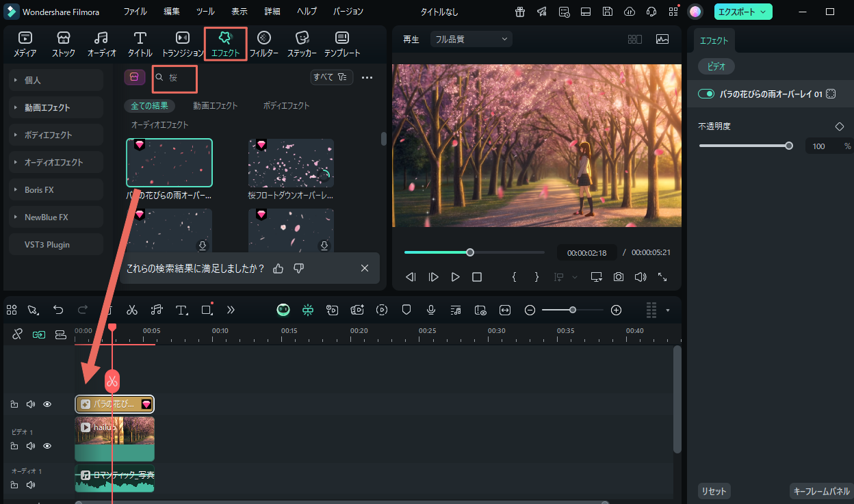The height and width of the screenshot is (504, 854).
Task: Open the ストック stock library
Action: point(64,44)
